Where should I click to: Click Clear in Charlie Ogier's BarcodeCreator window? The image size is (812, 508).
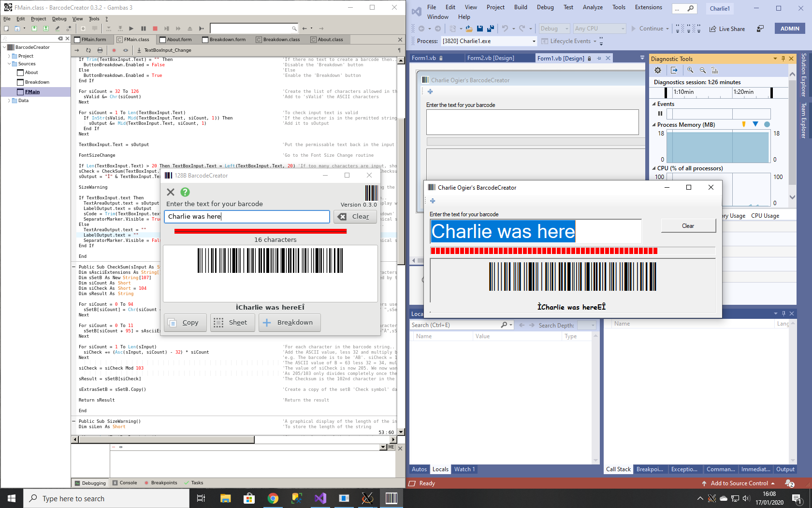[688, 226]
